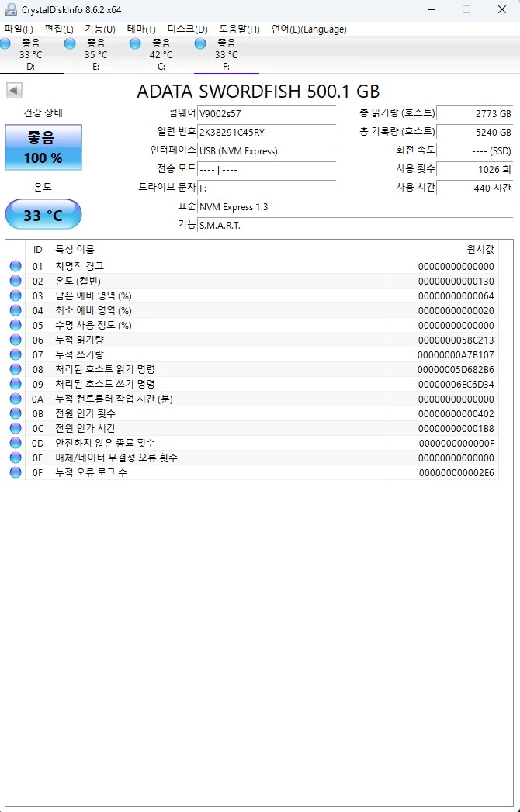Click raw value 0000000058C213

pos(456,340)
